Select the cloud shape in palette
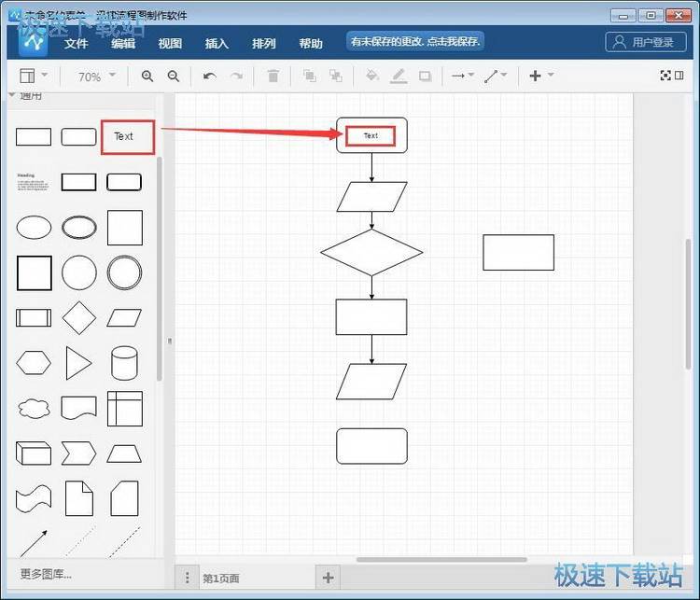The image size is (700, 600). (x=34, y=409)
